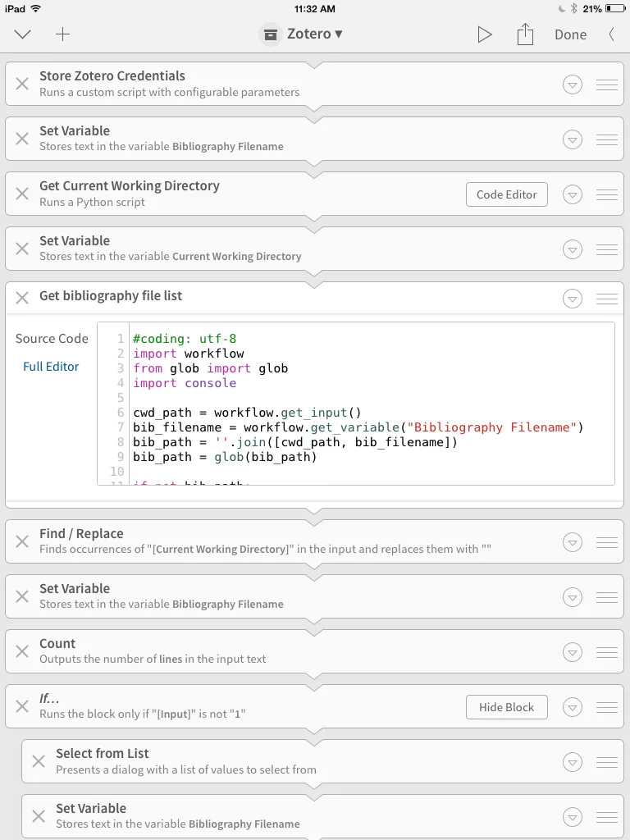
Task: Grab the reorder handle of Store Zotero Credentials
Action: tap(607, 84)
